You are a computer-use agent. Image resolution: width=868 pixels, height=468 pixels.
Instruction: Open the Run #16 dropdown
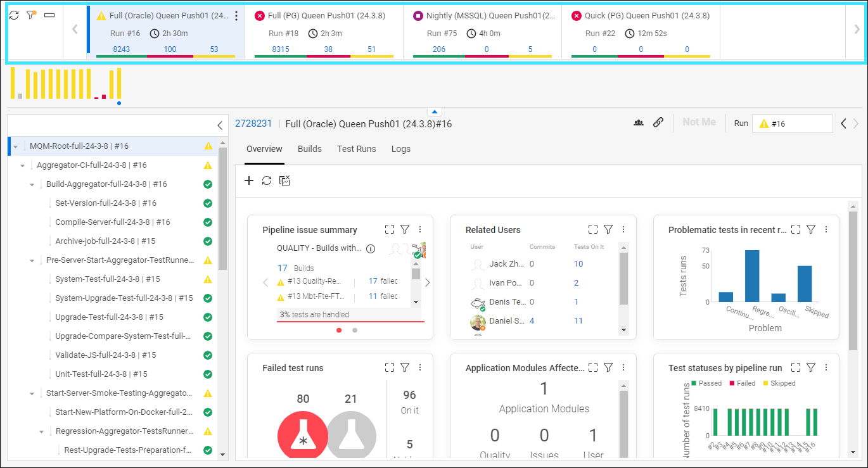tap(792, 123)
